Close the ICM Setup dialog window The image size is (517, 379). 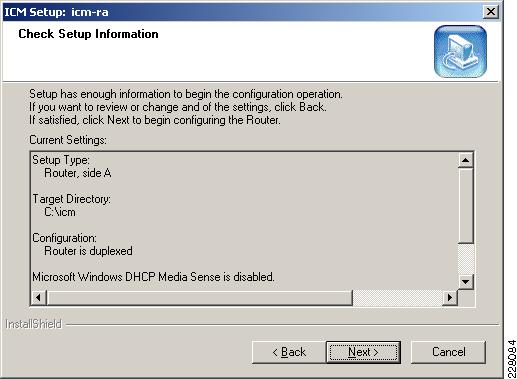pyautogui.click(x=491, y=12)
